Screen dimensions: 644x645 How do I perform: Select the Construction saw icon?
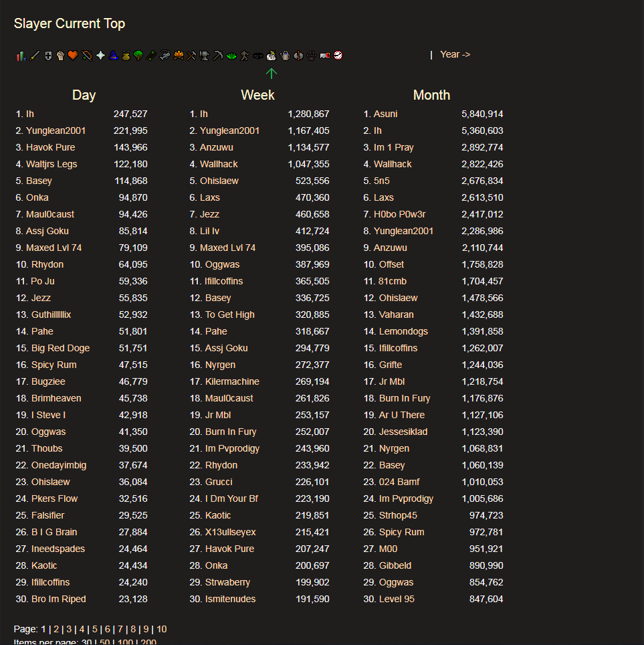click(x=325, y=56)
